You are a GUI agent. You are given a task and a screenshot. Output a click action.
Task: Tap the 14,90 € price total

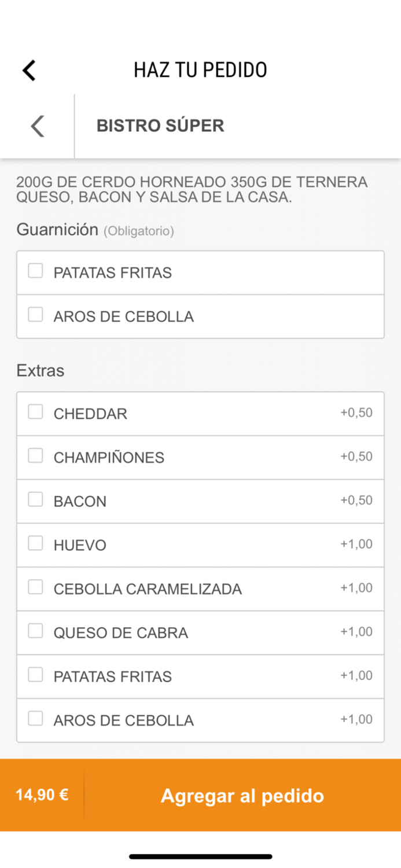click(x=42, y=795)
